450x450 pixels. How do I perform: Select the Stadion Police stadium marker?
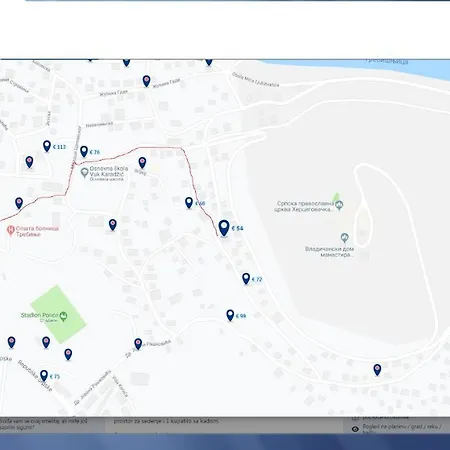pyautogui.click(x=64, y=316)
